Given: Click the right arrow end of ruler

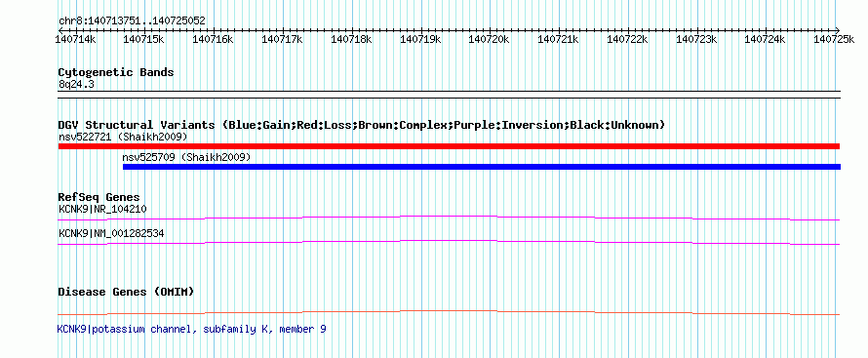Looking at the screenshot, I should (838, 30).
